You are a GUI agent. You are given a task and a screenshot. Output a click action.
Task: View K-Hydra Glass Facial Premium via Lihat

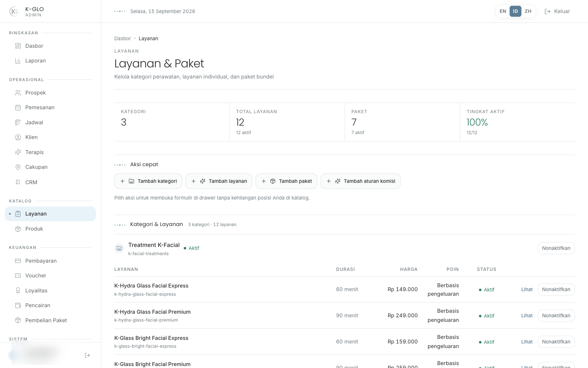(527, 316)
